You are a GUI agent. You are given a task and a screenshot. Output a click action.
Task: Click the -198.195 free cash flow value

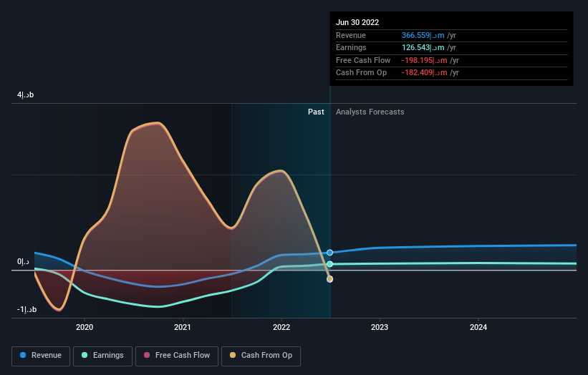(424, 60)
